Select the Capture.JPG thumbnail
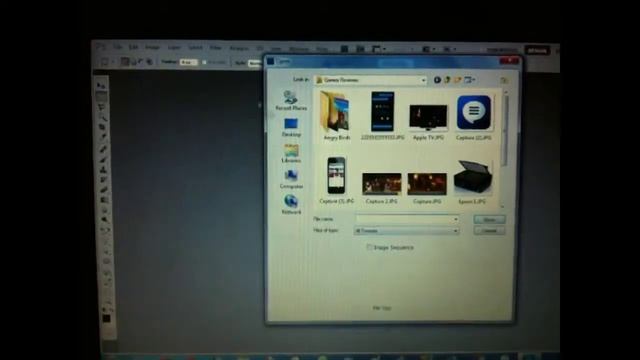The height and width of the screenshot is (360, 640). pos(427,188)
